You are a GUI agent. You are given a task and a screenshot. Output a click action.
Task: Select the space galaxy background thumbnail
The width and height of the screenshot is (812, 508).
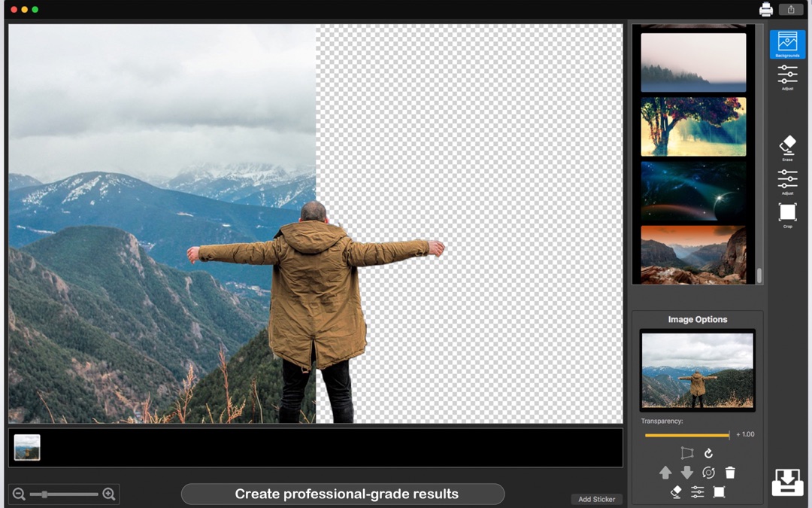click(x=693, y=190)
